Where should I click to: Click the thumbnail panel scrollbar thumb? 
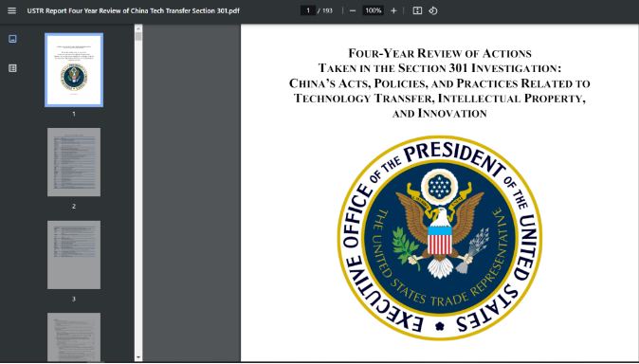click(x=138, y=37)
